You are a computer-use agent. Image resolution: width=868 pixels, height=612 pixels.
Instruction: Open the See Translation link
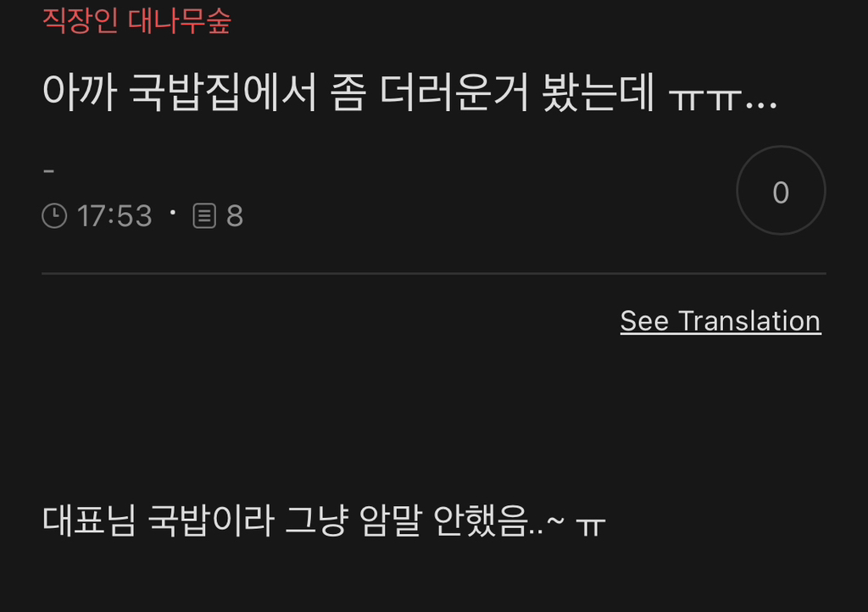click(x=721, y=321)
